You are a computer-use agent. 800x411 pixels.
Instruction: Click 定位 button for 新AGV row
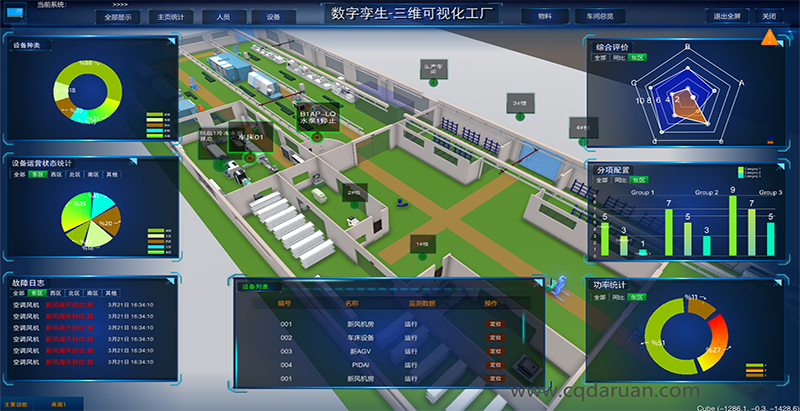(x=493, y=351)
